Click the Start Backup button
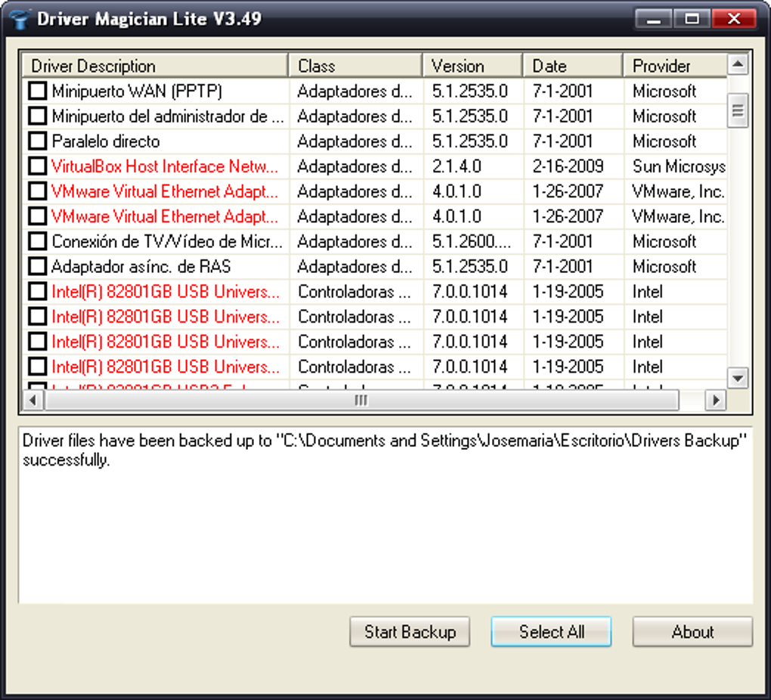This screenshot has width=771, height=700. point(410,632)
